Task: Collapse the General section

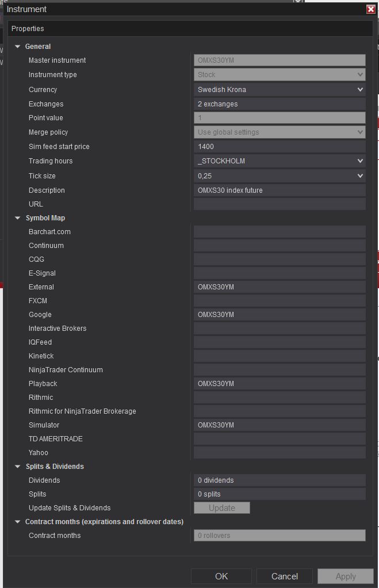Action: click(18, 47)
